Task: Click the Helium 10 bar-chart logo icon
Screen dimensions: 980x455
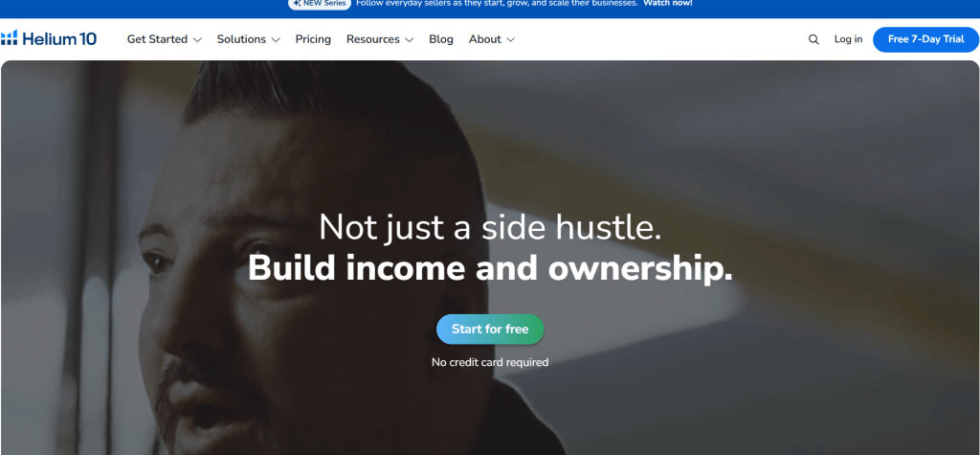Action: pyautogui.click(x=9, y=38)
